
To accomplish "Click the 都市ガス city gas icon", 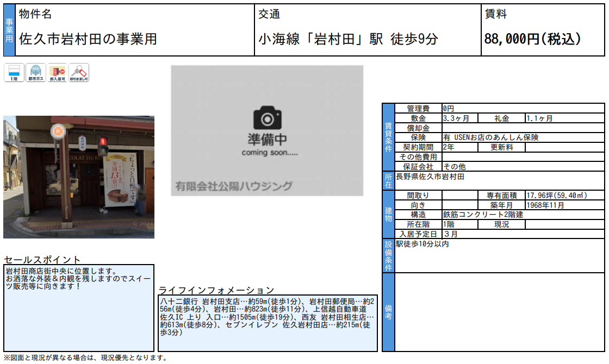I will click(x=36, y=73).
